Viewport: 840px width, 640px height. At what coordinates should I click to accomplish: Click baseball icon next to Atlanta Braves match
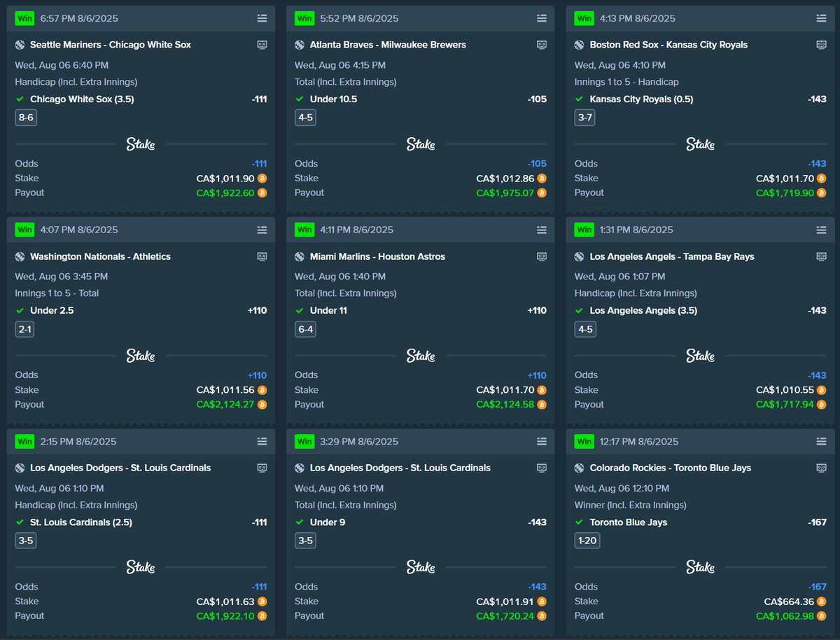300,45
